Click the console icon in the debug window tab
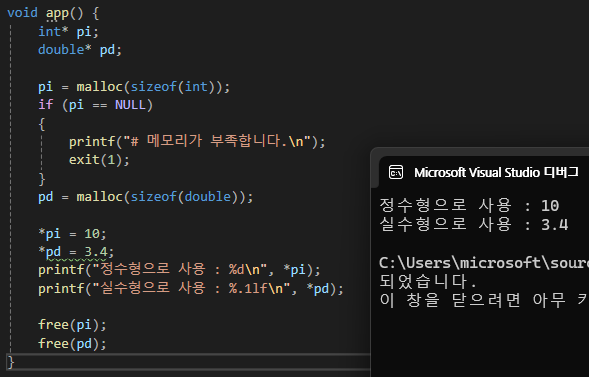 pos(396,172)
